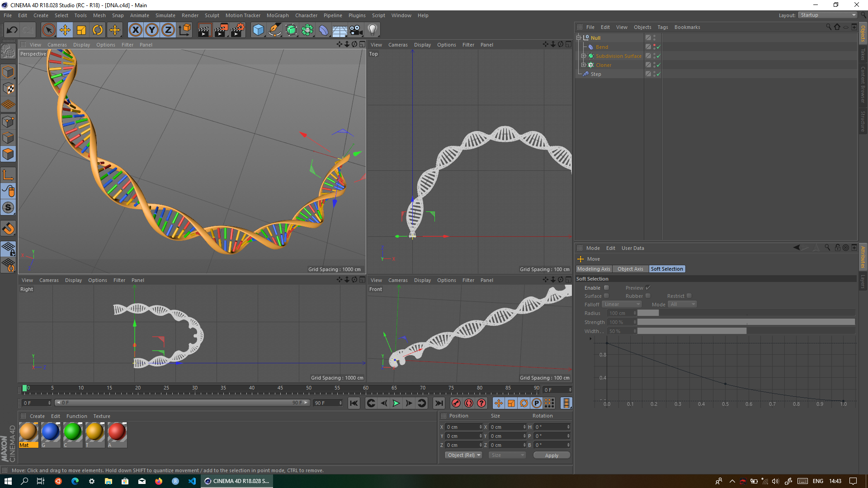Toggle the Preview checkbox
Image resolution: width=868 pixels, height=488 pixels.
click(x=648, y=288)
